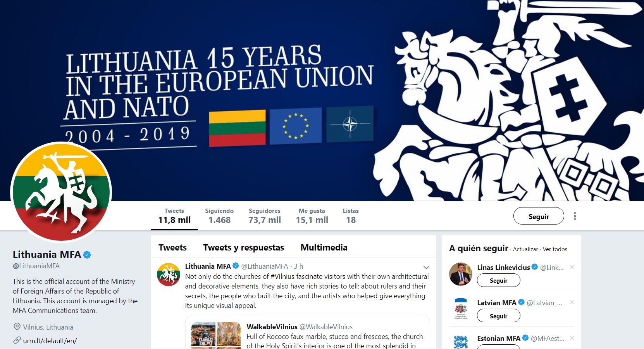Dismiss the Estonian MFA suggestion
Image resolution: width=644 pixels, height=349 pixels.
[x=572, y=338]
